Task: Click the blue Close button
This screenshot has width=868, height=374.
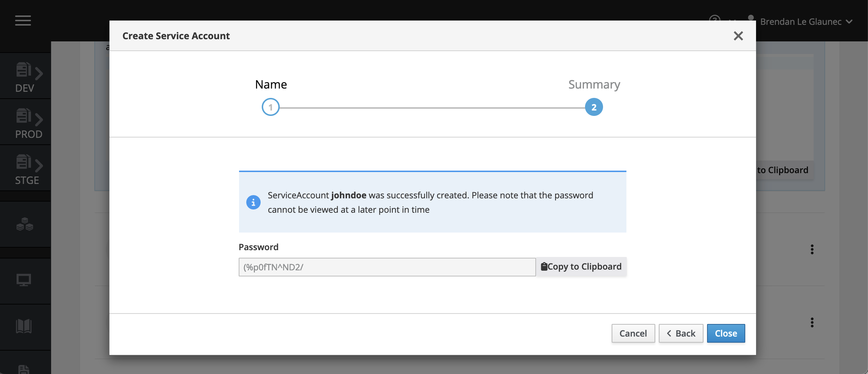Action: coord(726,333)
